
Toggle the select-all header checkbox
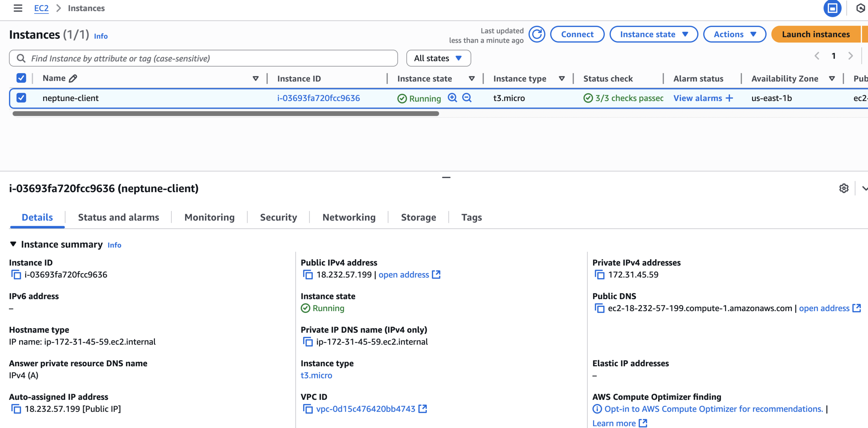coord(22,78)
